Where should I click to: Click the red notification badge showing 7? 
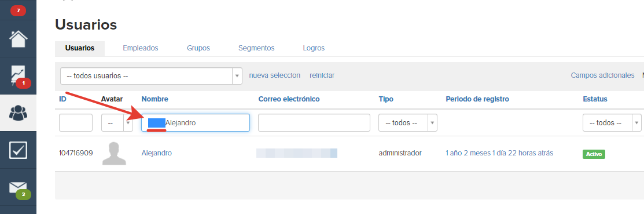point(18,10)
